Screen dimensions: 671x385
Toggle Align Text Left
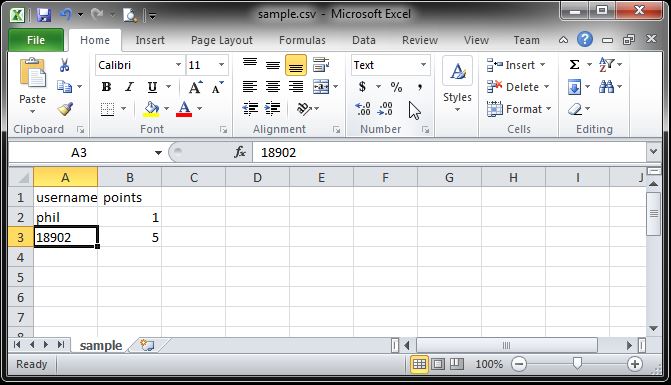[250, 87]
